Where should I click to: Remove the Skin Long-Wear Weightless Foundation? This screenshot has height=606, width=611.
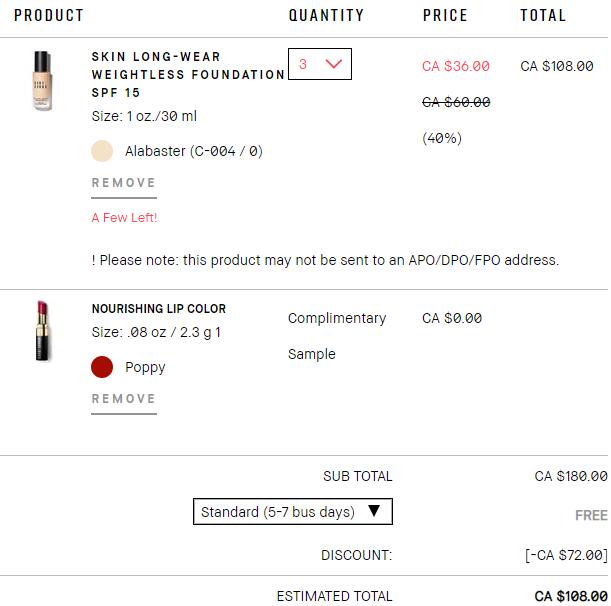[124, 183]
